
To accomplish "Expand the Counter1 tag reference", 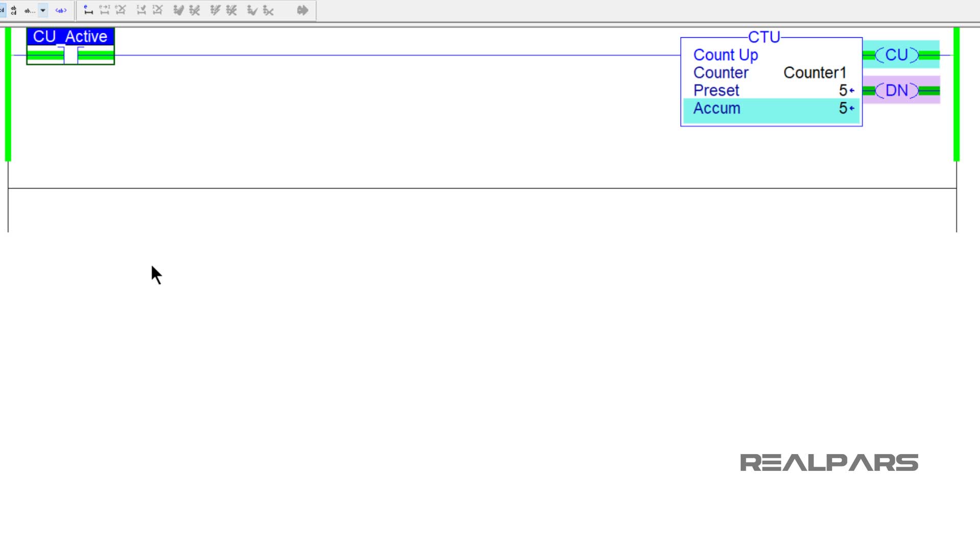I will pos(815,72).
